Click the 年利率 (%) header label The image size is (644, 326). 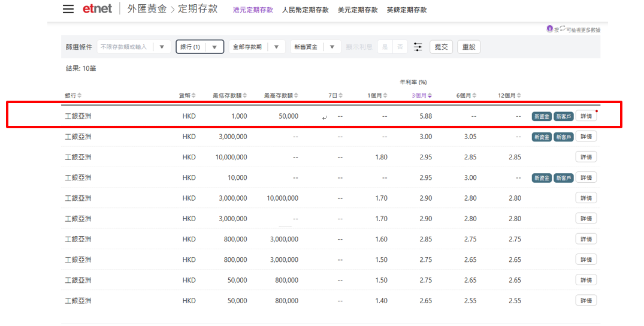click(413, 82)
